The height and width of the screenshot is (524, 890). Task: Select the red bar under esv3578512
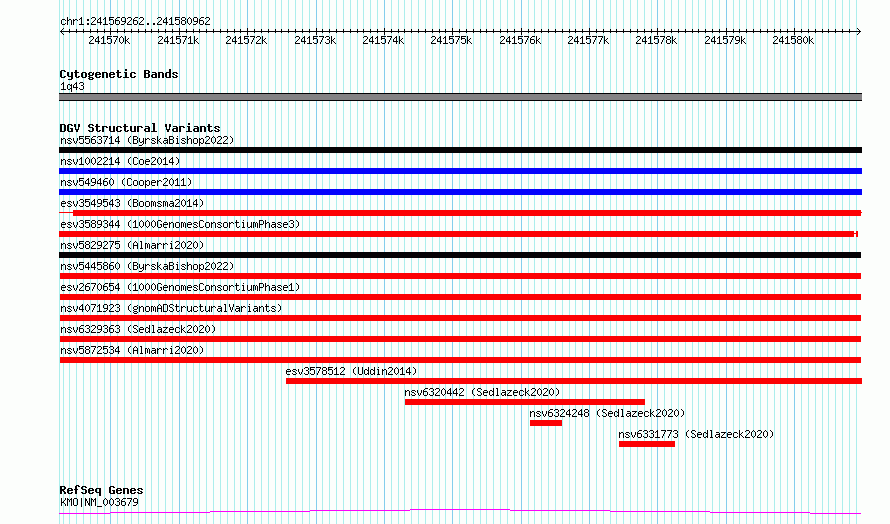(x=574, y=381)
